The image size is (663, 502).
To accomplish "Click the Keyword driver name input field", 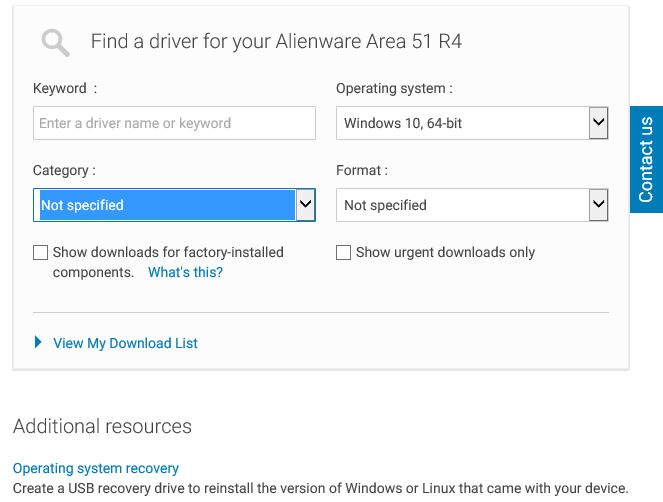I will (174, 123).
